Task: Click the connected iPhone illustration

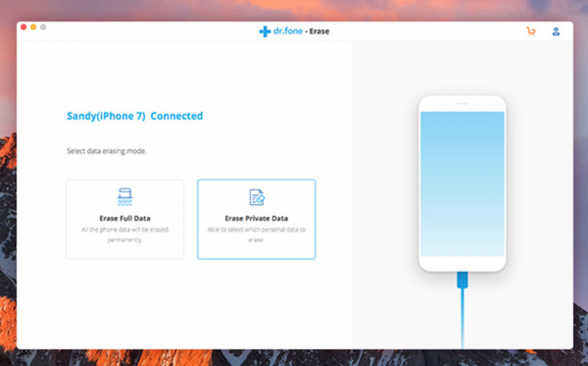Action: click(463, 183)
